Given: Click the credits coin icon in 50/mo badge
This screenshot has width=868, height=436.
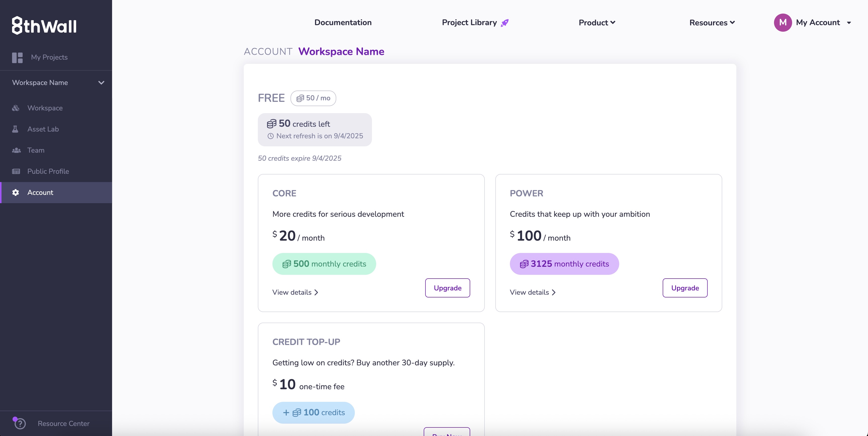Looking at the screenshot, I should click(300, 98).
